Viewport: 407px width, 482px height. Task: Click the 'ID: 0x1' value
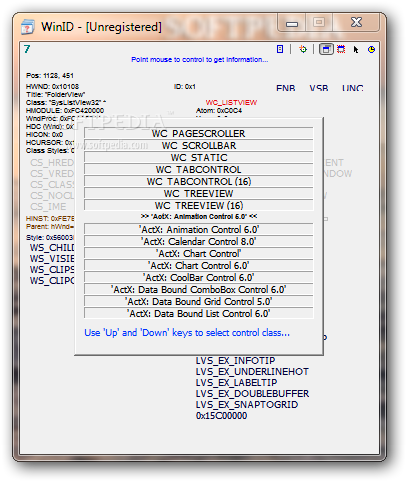185,87
